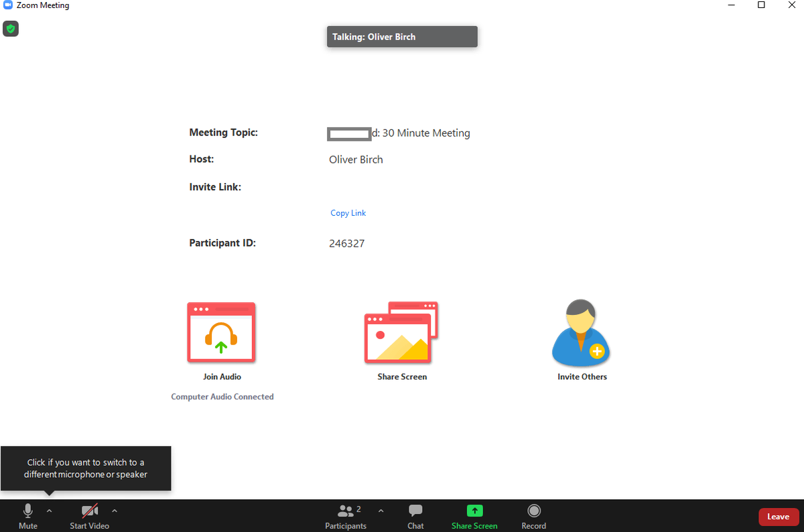Image resolution: width=804 pixels, height=532 pixels.
Task: Maximize the Zoom Meeting window
Action: point(761,5)
